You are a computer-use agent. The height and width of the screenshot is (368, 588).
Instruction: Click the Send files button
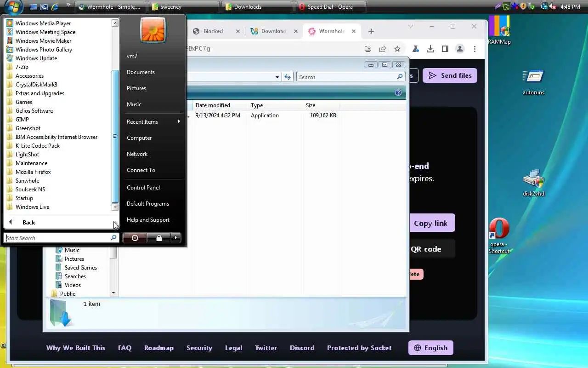tap(450, 75)
